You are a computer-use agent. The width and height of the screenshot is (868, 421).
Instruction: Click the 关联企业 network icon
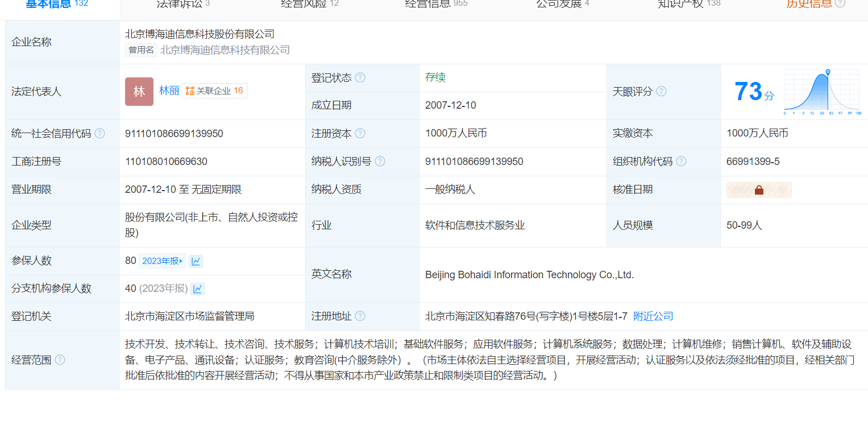pyautogui.click(x=190, y=91)
